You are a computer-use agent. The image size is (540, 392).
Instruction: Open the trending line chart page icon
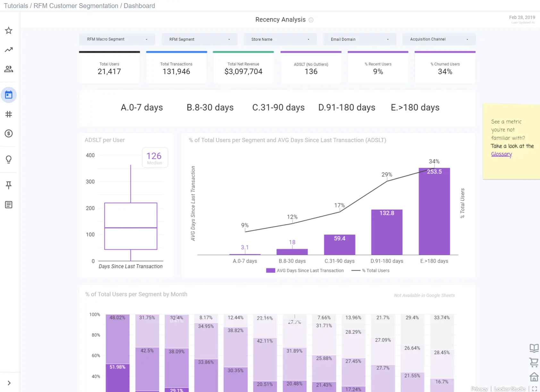pos(9,50)
